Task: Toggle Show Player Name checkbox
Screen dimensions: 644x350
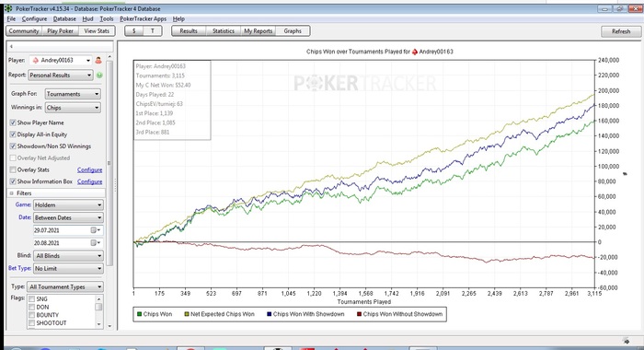Action: click(x=13, y=122)
